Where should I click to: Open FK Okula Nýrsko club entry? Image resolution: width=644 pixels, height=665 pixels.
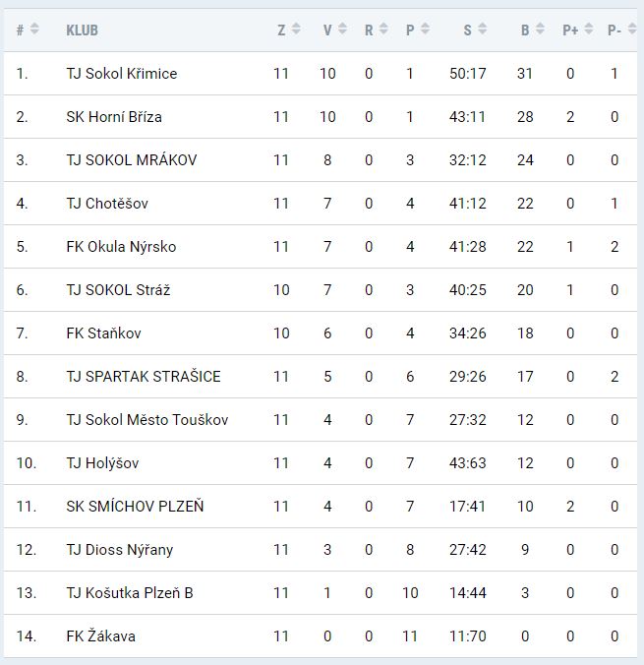click(121, 247)
